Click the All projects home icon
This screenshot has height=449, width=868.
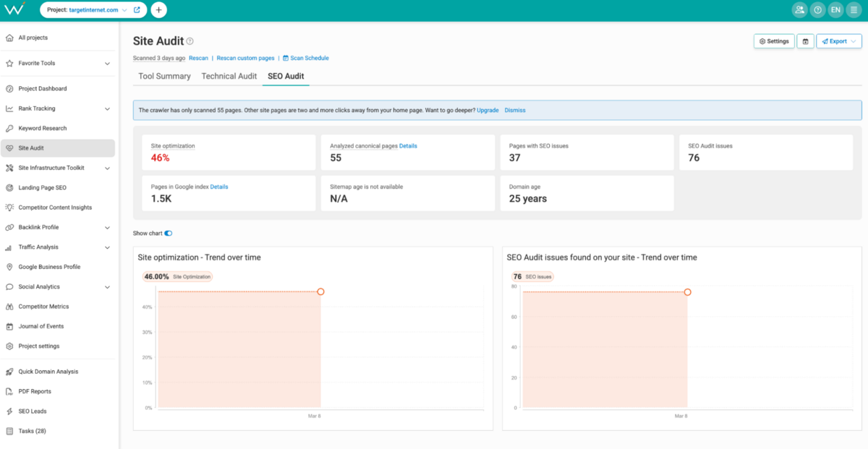coord(10,38)
